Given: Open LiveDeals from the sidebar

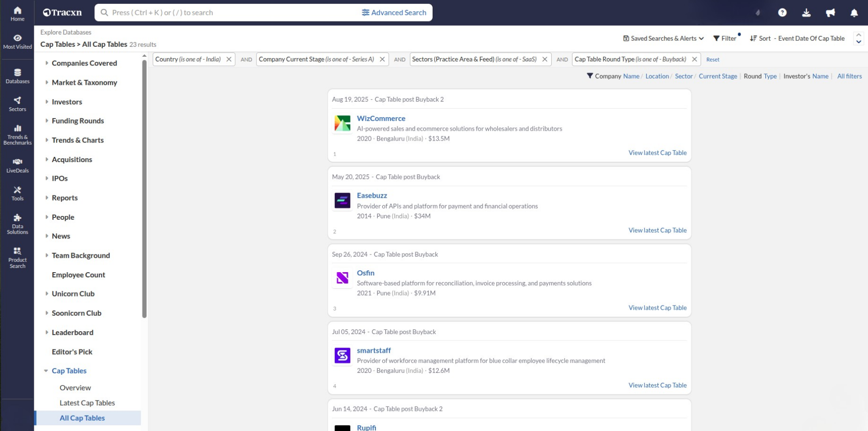Looking at the screenshot, I should 17,165.
